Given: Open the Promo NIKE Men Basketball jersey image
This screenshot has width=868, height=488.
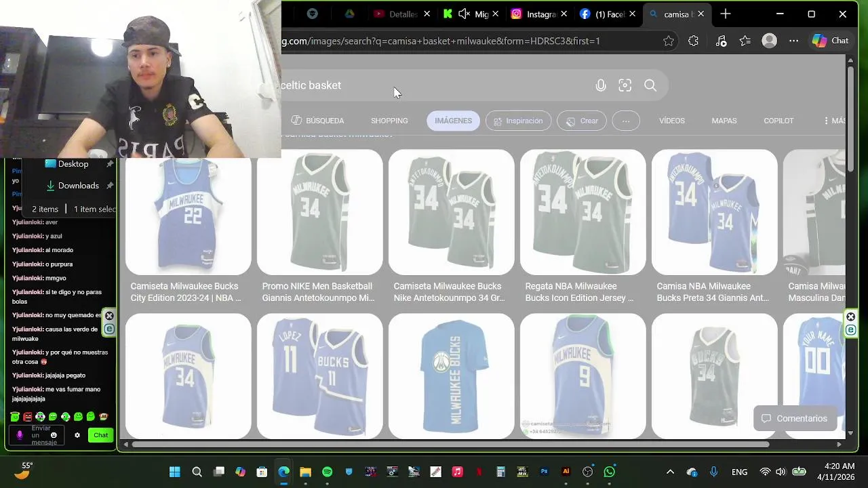Looking at the screenshot, I should (x=319, y=212).
